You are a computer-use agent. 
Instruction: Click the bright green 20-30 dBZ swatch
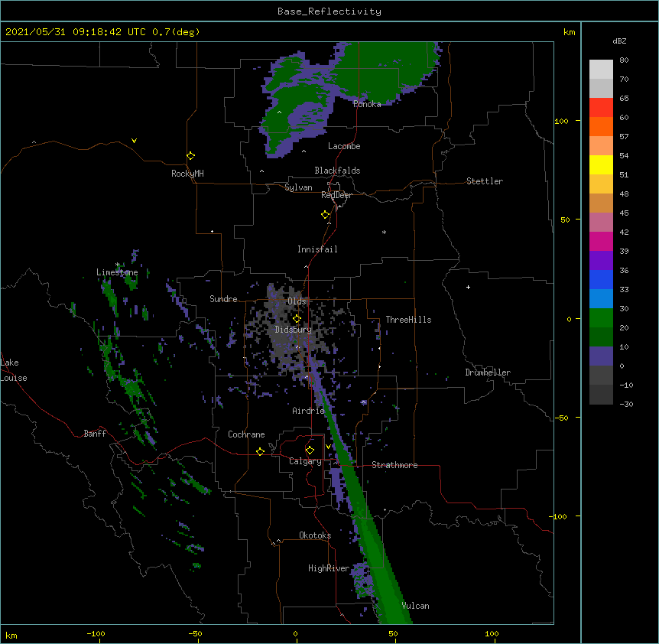coord(601,318)
